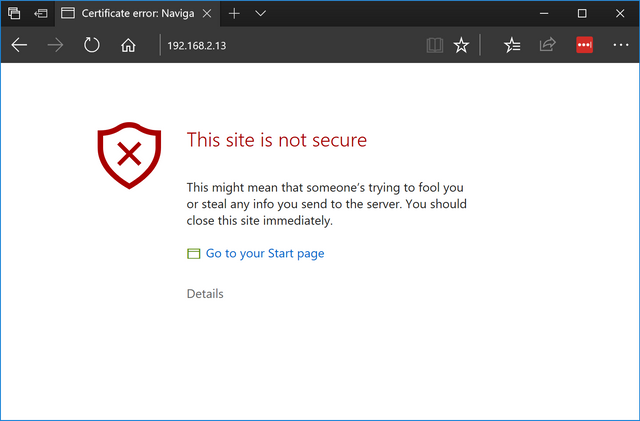Open the Favorites hub icon
Image resolution: width=640 pixels, height=421 pixels.
coord(512,45)
